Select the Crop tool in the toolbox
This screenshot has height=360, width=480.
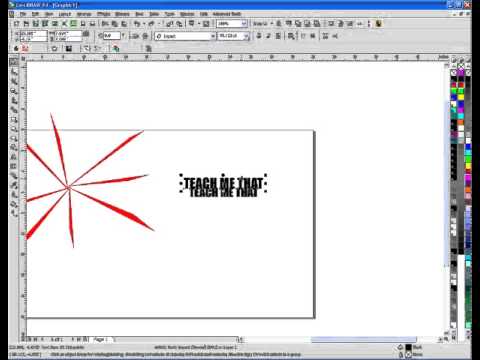[14, 81]
